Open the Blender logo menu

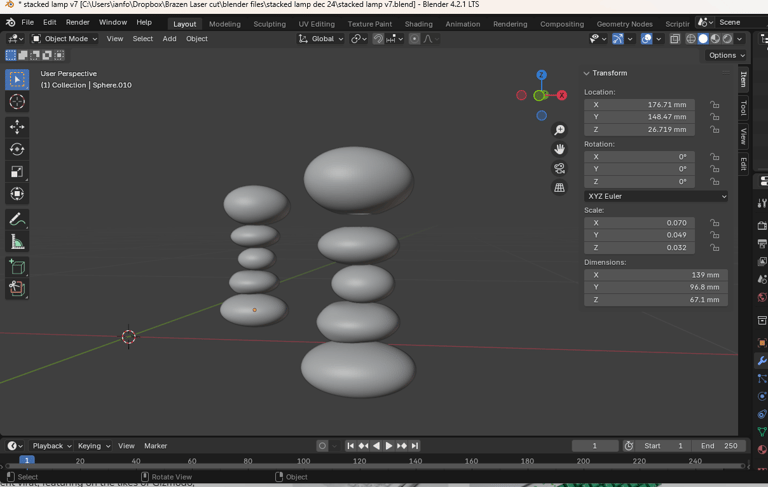point(10,23)
